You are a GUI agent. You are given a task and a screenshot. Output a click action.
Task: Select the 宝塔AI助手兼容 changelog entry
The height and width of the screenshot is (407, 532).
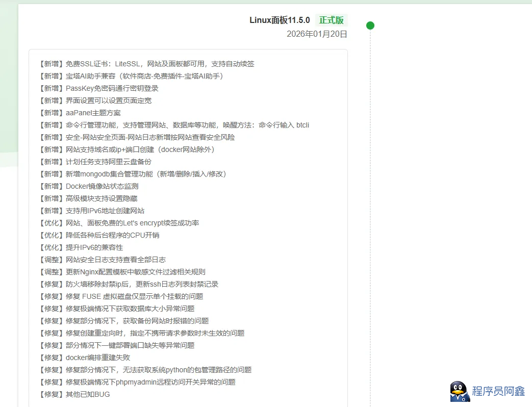[x=131, y=76]
